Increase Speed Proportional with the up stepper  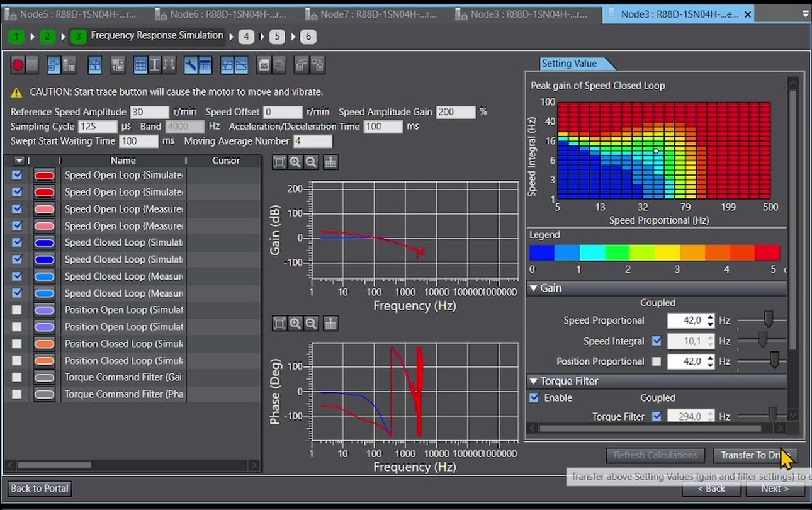(x=711, y=317)
